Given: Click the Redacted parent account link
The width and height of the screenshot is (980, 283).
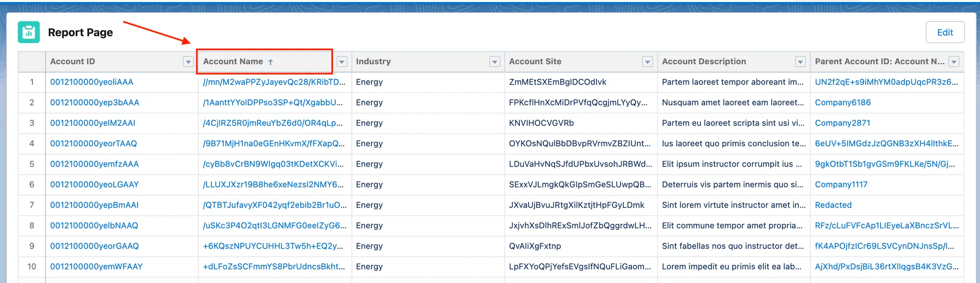Looking at the screenshot, I should (833, 205).
